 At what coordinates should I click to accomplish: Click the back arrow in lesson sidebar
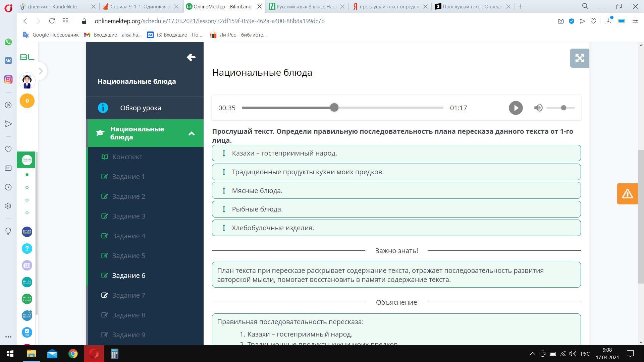[x=191, y=57]
